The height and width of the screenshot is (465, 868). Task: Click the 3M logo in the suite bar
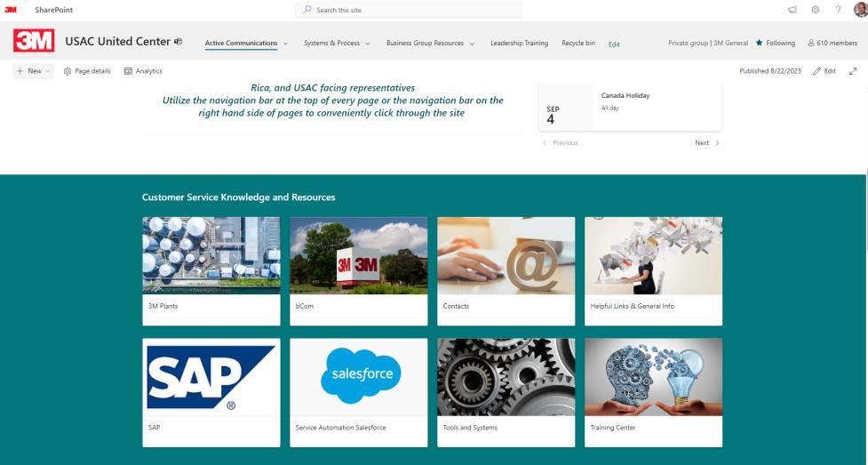[x=11, y=10]
